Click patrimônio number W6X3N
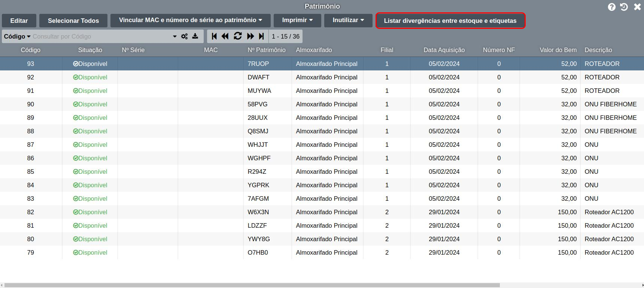Viewport: 644px width, 288px height. point(258,212)
